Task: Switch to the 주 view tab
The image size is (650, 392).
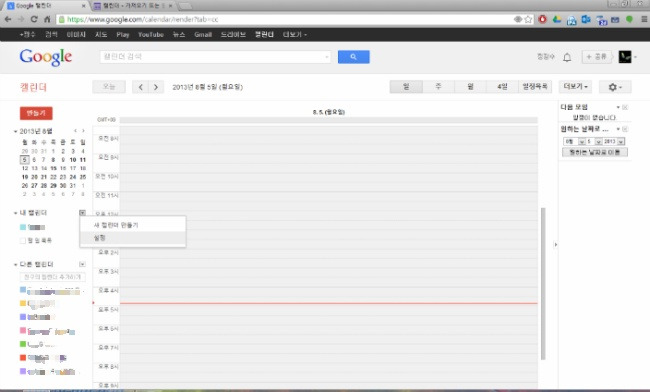Action: click(439, 87)
